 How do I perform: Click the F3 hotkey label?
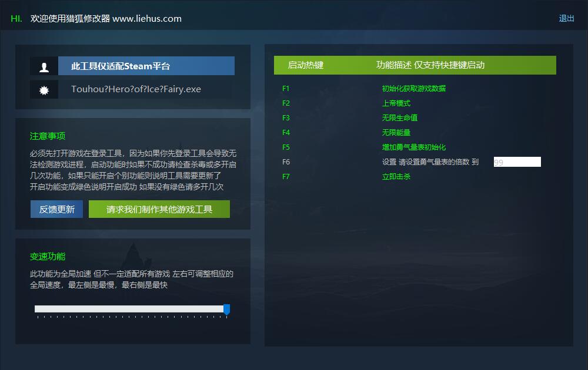[286, 117]
